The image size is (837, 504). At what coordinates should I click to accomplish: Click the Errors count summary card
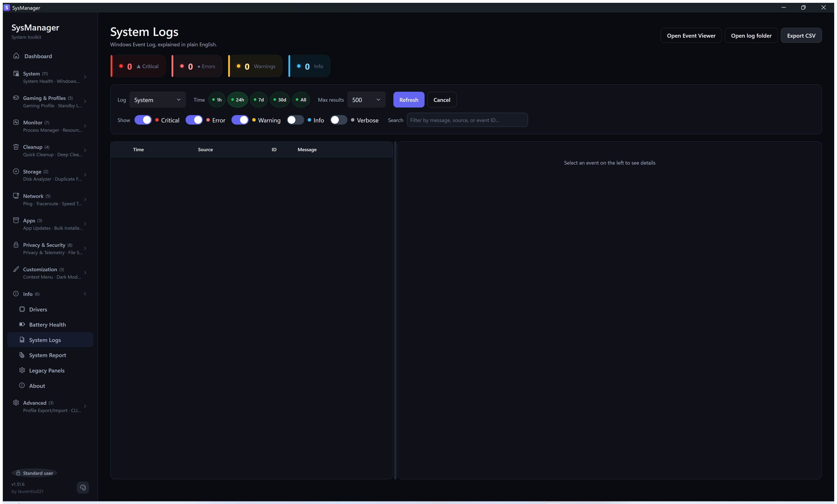tap(197, 66)
